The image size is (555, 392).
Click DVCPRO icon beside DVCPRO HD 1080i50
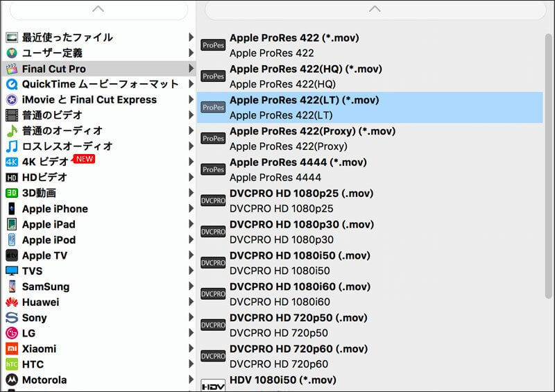[213, 263]
